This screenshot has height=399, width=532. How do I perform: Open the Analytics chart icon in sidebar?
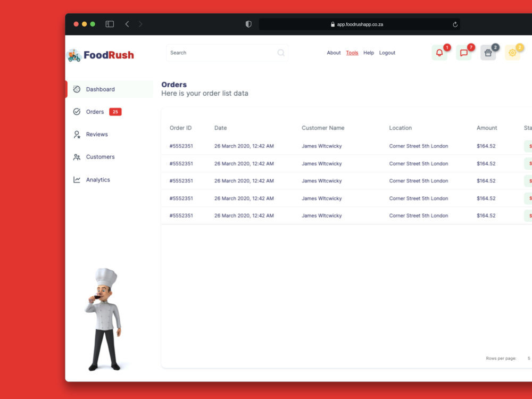coord(77,179)
